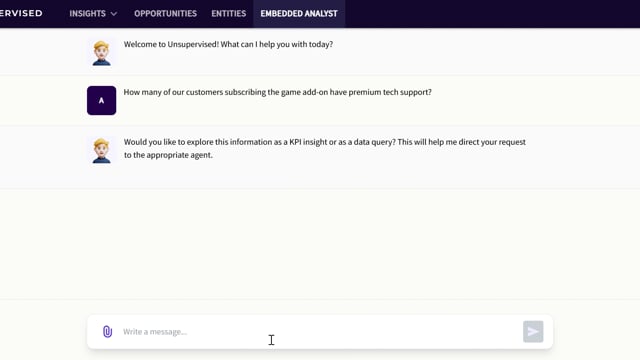640x360 pixels.
Task: Click the purple user avatar labeled A
Action: pos(101,100)
